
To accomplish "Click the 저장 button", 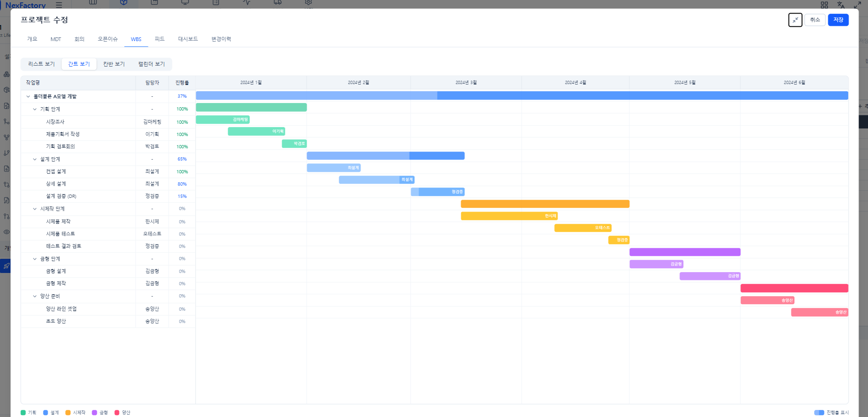I will pyautogui.click(x=838, y=20).
